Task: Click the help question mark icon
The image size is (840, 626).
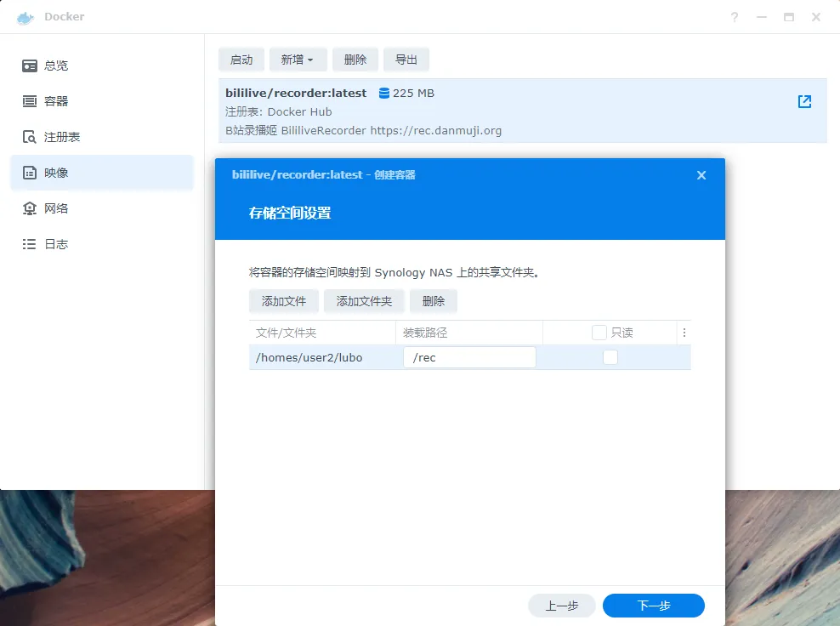Action: (735, 17)
